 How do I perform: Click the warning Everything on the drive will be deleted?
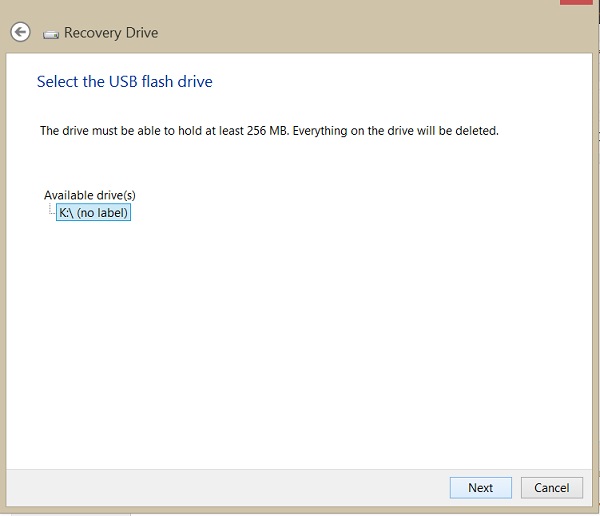[396, 131]
